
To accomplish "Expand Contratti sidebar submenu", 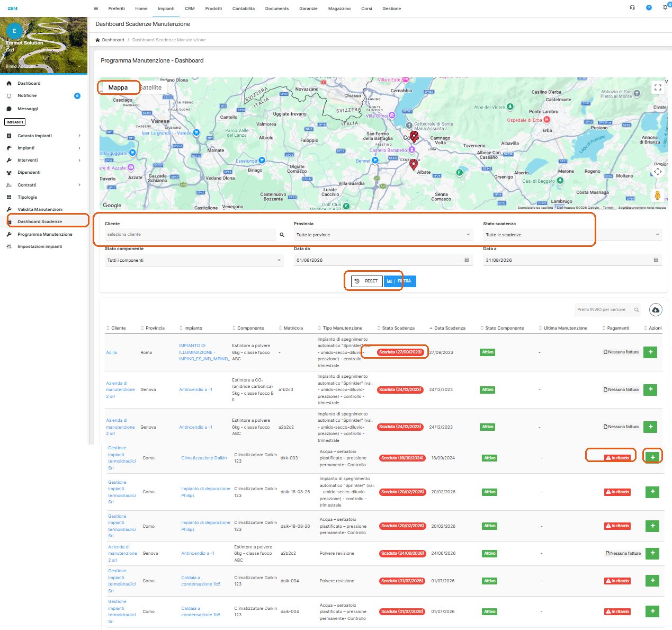I will (x=43, y=185).
